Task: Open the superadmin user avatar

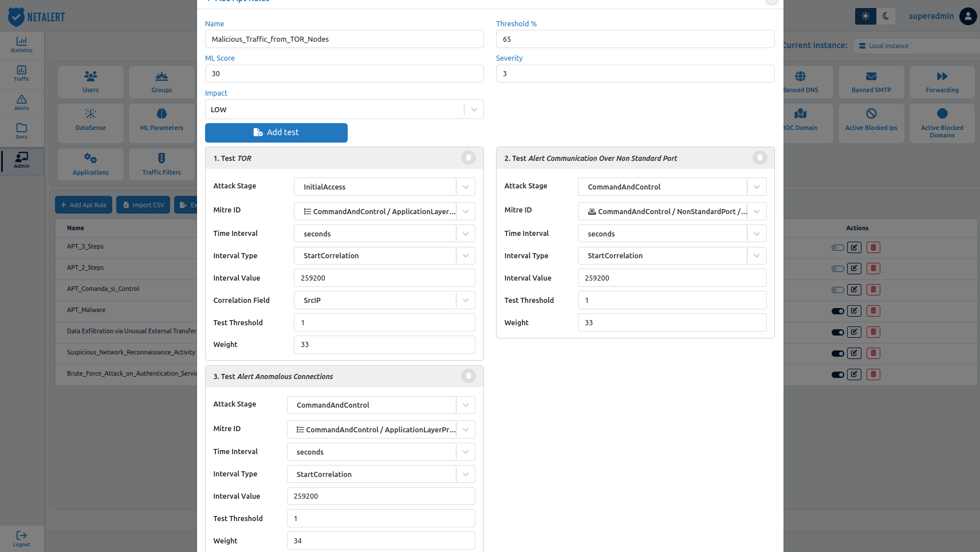Action: pyautogui.click(x=968, y=16)
